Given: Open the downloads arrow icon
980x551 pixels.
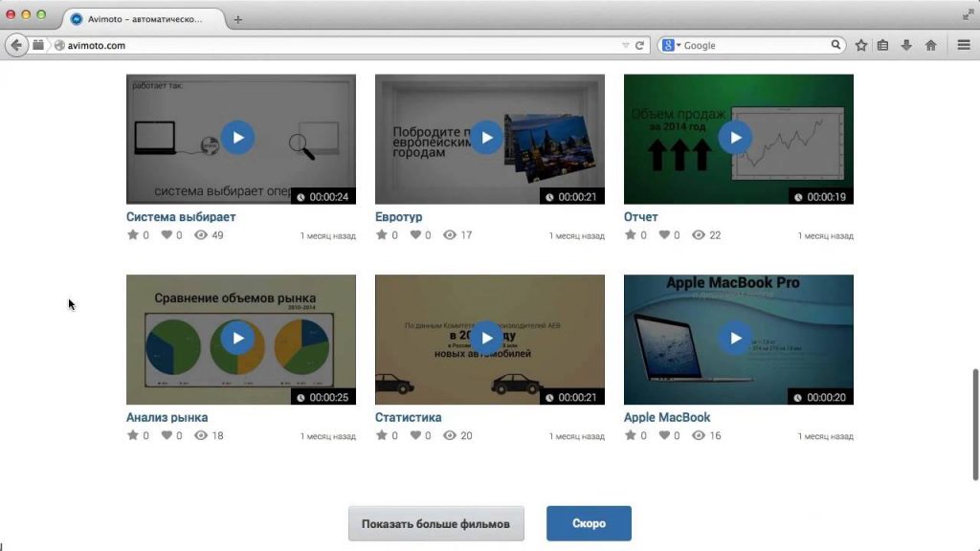Looking at the screenshot, I should [906, 45].
